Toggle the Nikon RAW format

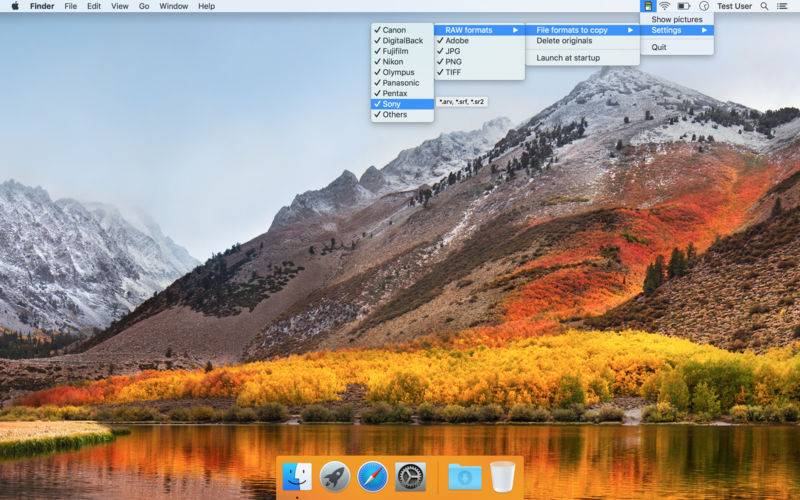point(403,62)
